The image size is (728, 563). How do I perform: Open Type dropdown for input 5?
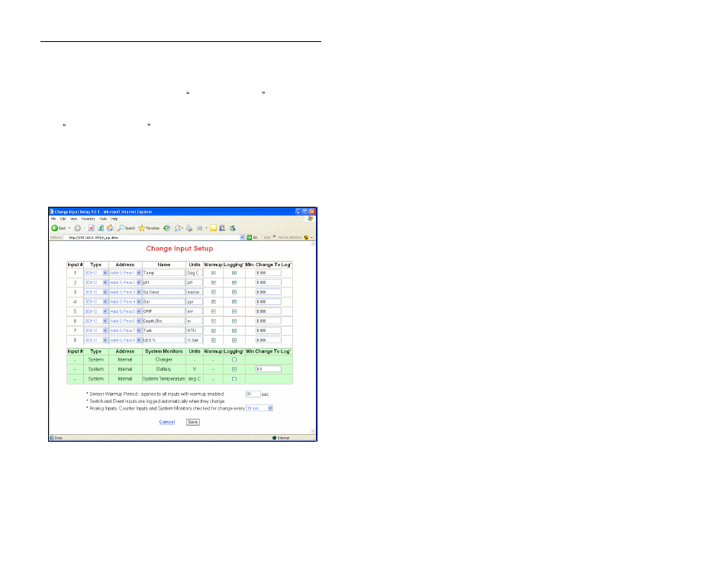95,311
